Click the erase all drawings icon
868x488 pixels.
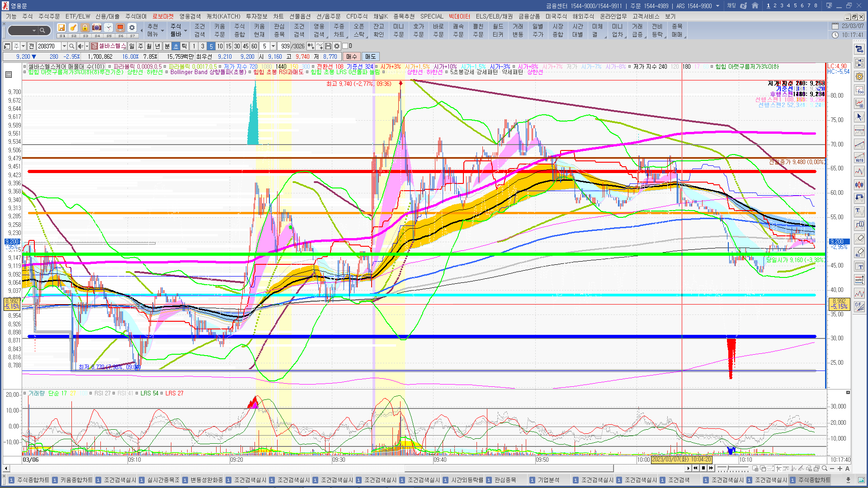click(859, 252)
